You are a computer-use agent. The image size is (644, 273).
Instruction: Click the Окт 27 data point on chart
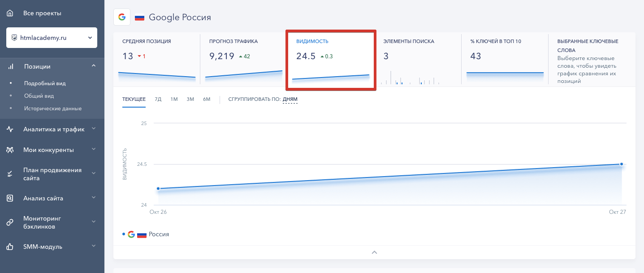coord(622,164)
